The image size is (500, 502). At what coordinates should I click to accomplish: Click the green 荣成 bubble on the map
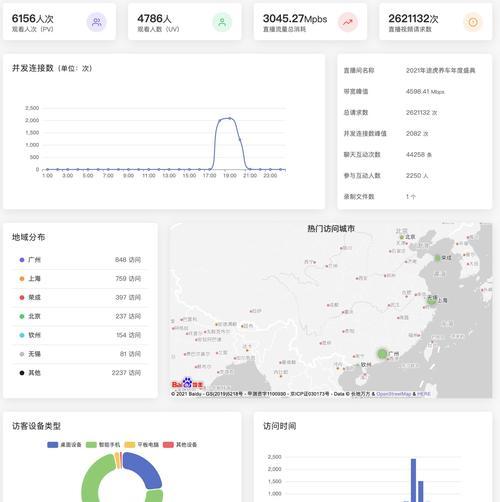pyautogui.click(x=438, y=258)
